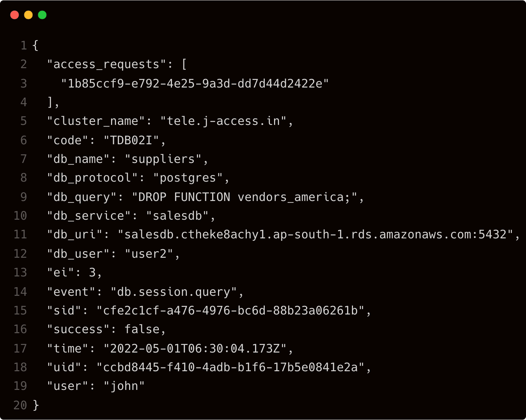Click the "postgres" protocol value

(x=188, y=178)
